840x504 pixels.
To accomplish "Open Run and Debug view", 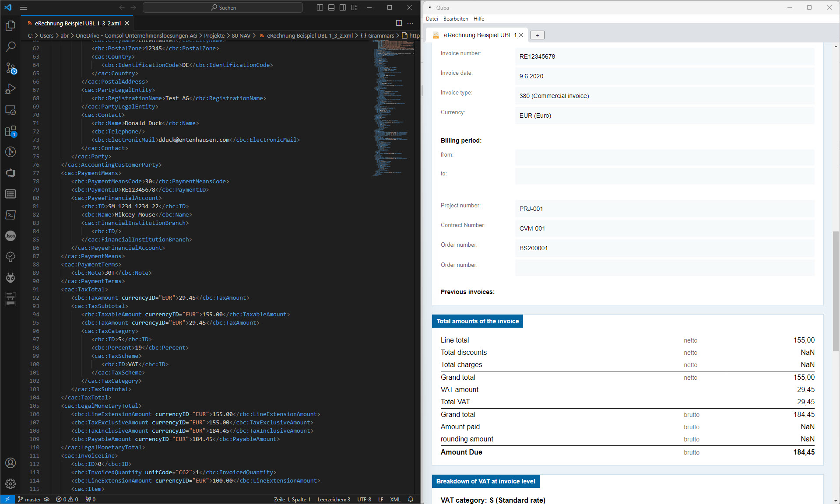I will pos(11,89).
